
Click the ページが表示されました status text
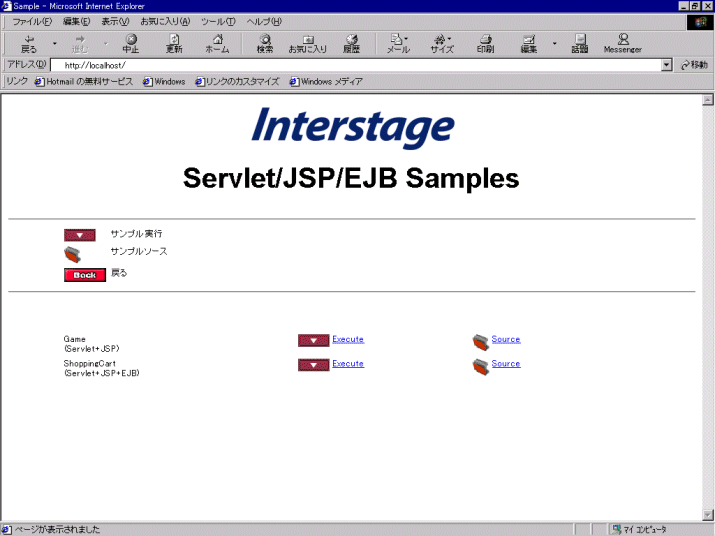click(57, 530)
